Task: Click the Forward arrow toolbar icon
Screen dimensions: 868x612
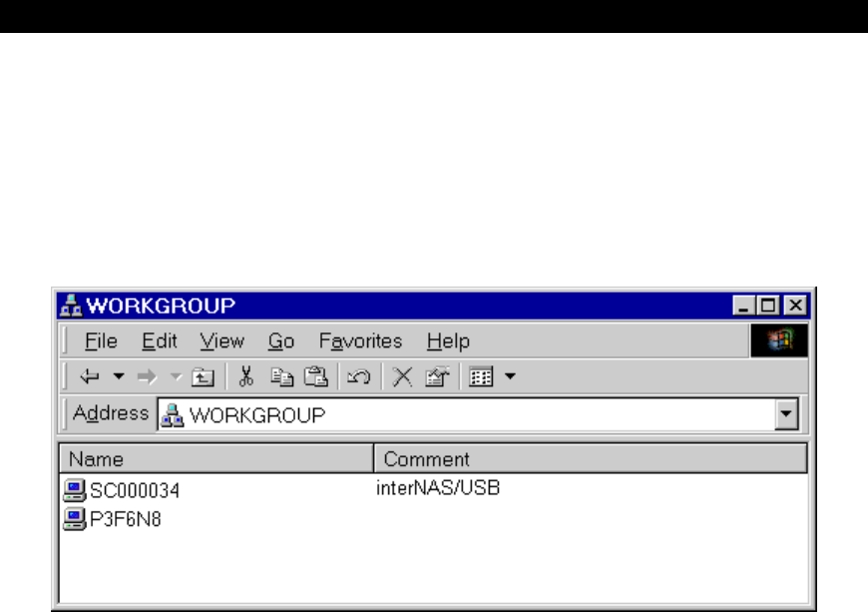Action: click(x=147, y=377)
